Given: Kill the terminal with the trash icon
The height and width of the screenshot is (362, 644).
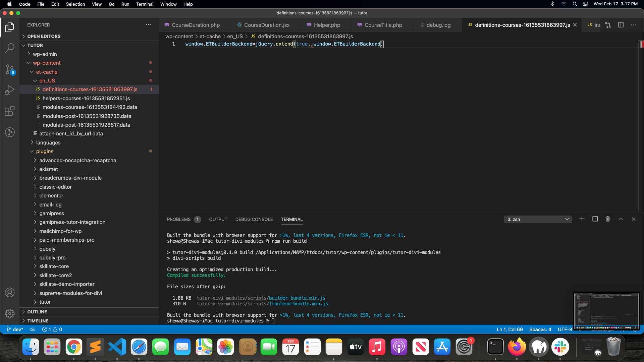Looking at the screenshot, I should click(x=607, y=219).
